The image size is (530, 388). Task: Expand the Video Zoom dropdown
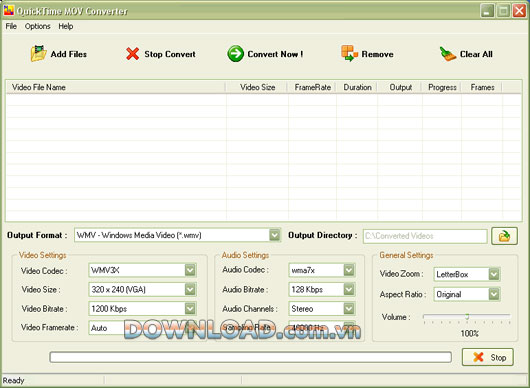click(x=494, y=274)
